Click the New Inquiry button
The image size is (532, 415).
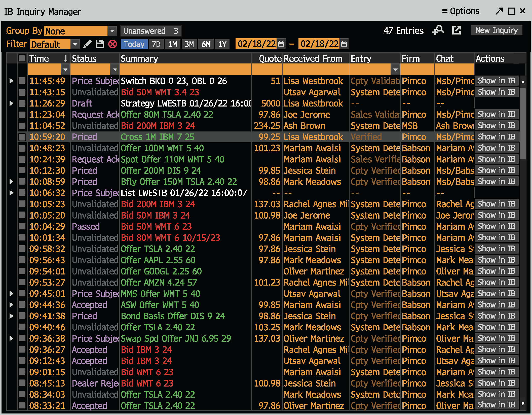pyautogui.click(x=497, y=30)
